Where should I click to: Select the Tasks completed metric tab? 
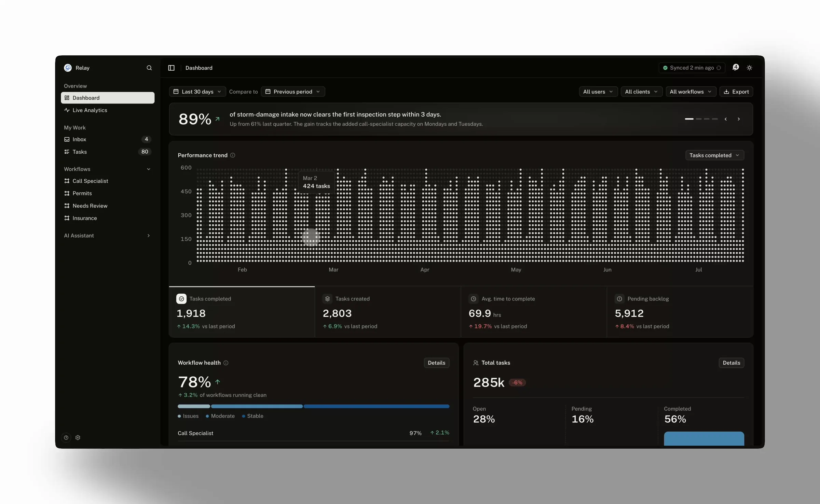point(242,312)
